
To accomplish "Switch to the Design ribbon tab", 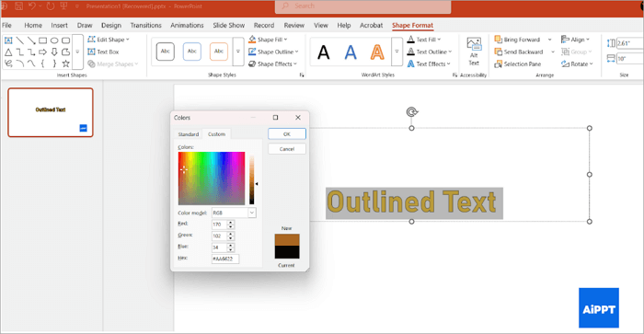I will pos(111,25).
